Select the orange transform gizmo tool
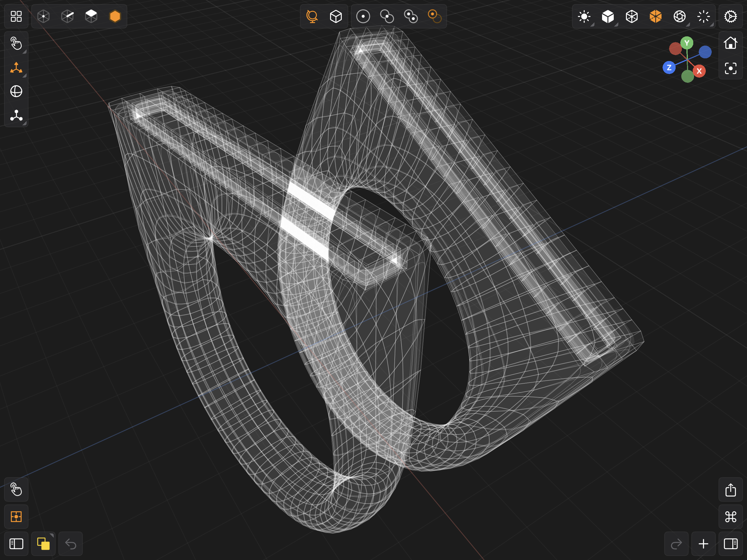 click(x=16, y=68)
